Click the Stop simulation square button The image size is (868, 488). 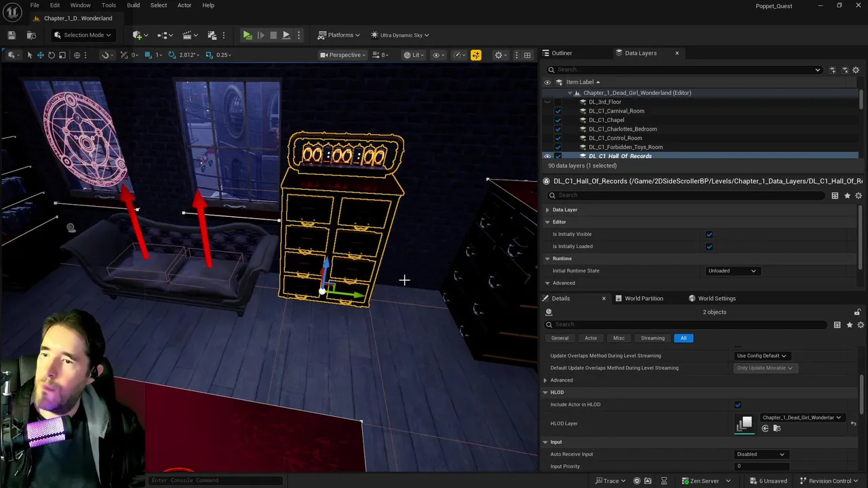(273, 35)
